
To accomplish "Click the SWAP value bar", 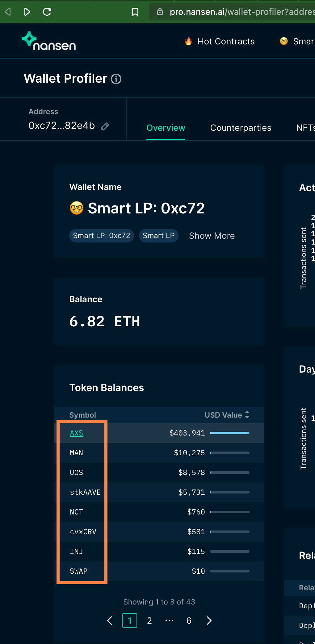I will pyautogui.click(x=230, y=571).
